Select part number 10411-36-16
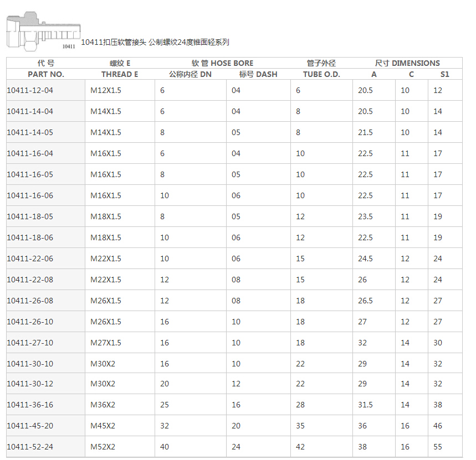Screen dimensions: 476x460 (30, 405)
